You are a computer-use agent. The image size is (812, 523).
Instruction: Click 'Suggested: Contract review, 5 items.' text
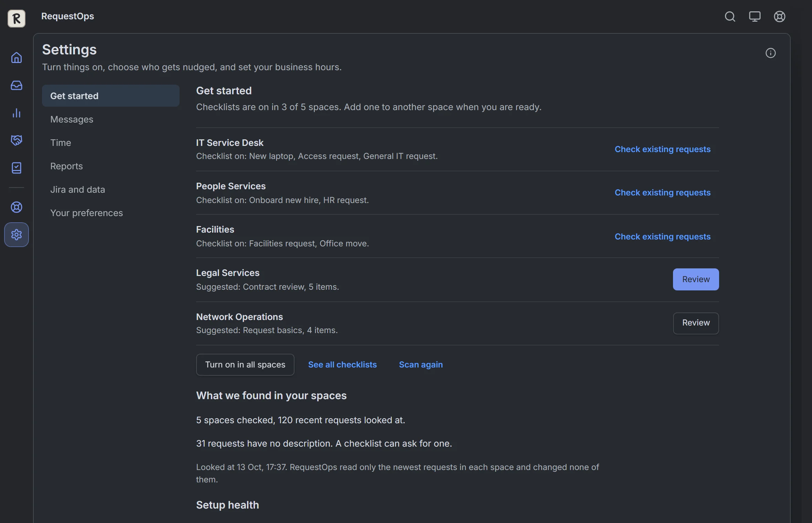(267, 287)
